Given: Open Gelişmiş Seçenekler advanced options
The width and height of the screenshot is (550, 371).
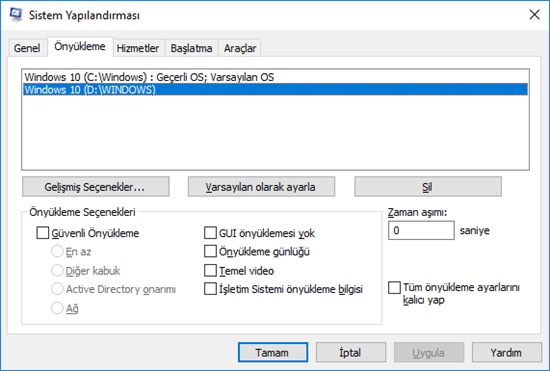Looking at the screenshot, I should tap(96, 187).
